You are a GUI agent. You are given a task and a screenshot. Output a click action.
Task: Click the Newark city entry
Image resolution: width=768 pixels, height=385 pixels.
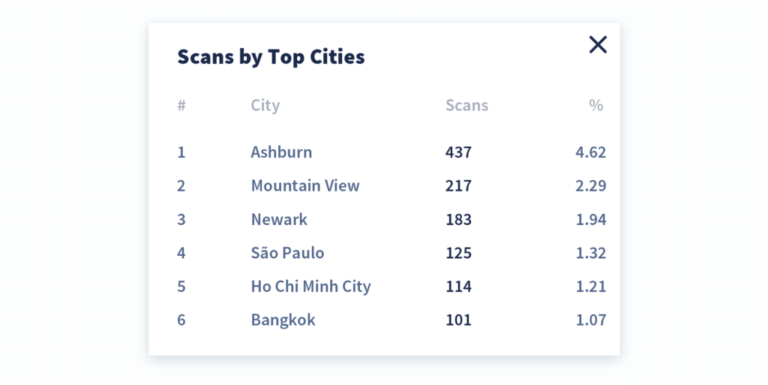click(279, 219)
